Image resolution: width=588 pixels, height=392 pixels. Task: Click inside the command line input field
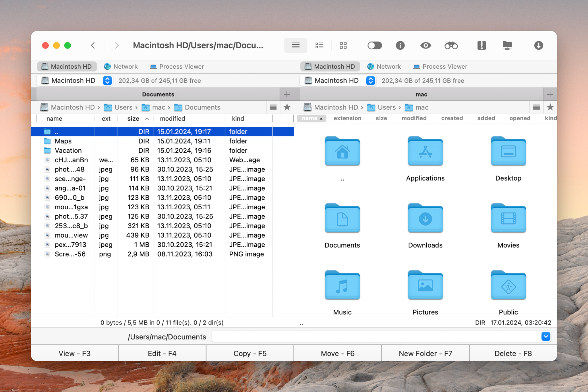point(373,336)
